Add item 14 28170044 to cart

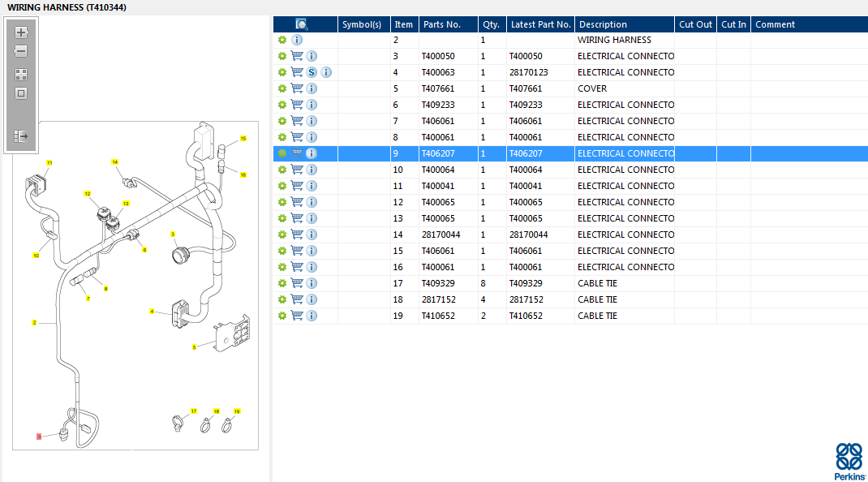tap(297, 235)
